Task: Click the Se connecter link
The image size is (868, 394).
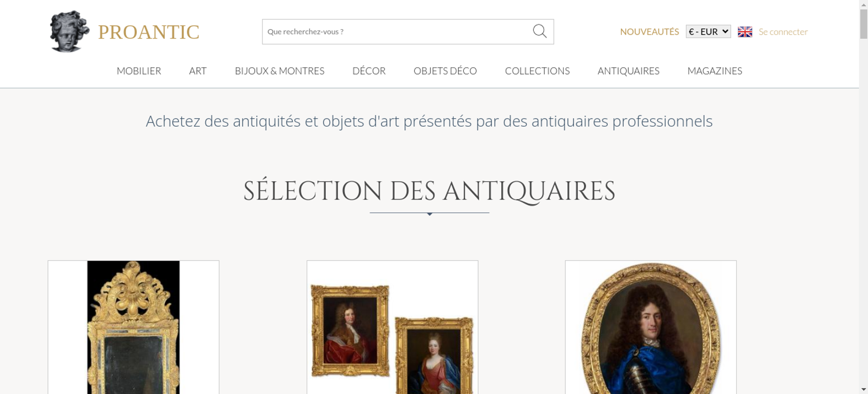Action: (783, 32)
